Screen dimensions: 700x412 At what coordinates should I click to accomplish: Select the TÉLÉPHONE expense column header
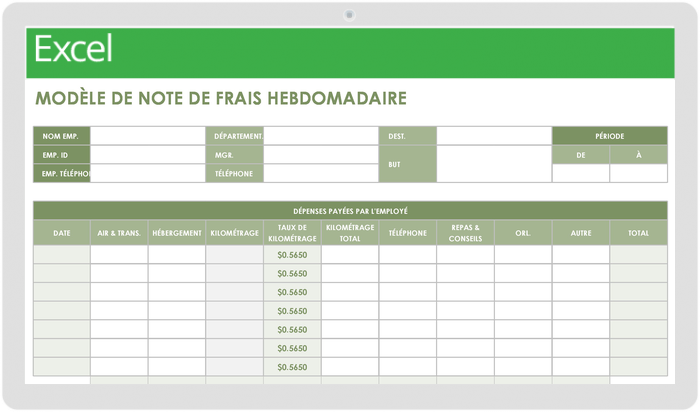pos(408,233)
